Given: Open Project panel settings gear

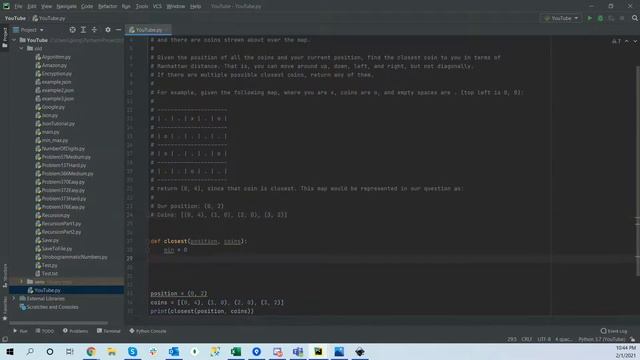Looking at the screenshot, I should pyautogui.click(x=108, y=30).
